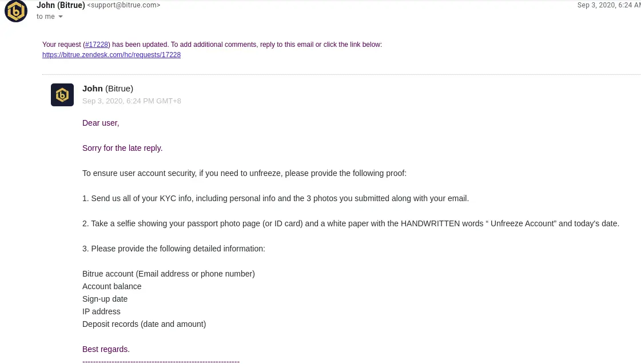Image resolution: width=641 pixels, height=364 pixels.
Task: Click sender name John (Bitrue) in header
Action: tap(61, 5)
